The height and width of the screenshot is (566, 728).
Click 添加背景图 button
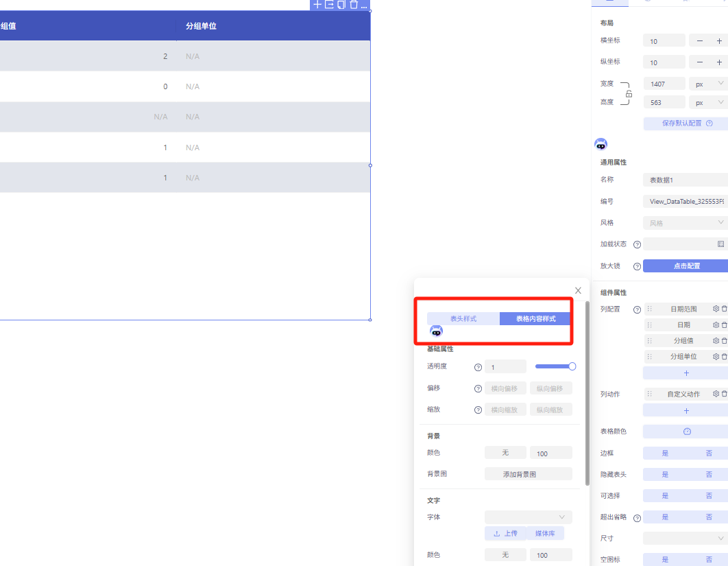point(529,474)
